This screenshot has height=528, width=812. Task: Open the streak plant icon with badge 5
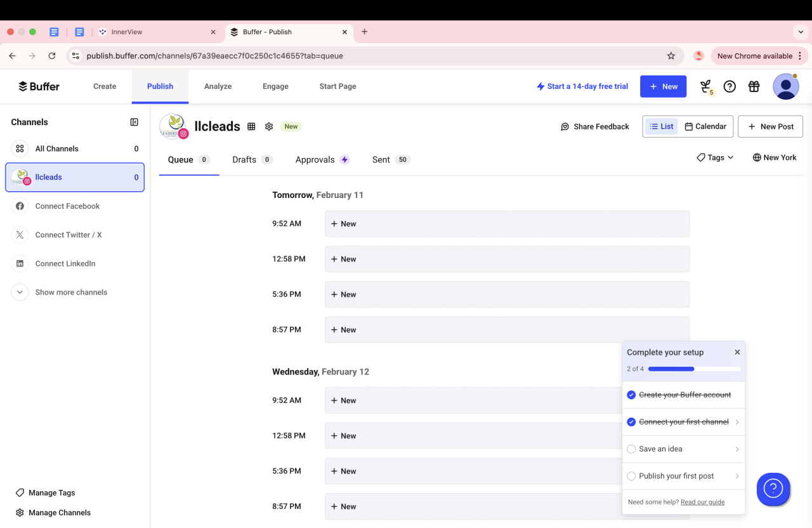pyautogui.click(x=706, y=87)
